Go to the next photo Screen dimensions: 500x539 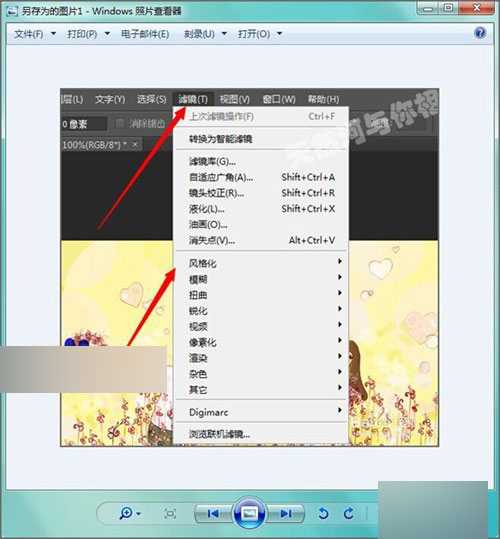coord(286,514)
